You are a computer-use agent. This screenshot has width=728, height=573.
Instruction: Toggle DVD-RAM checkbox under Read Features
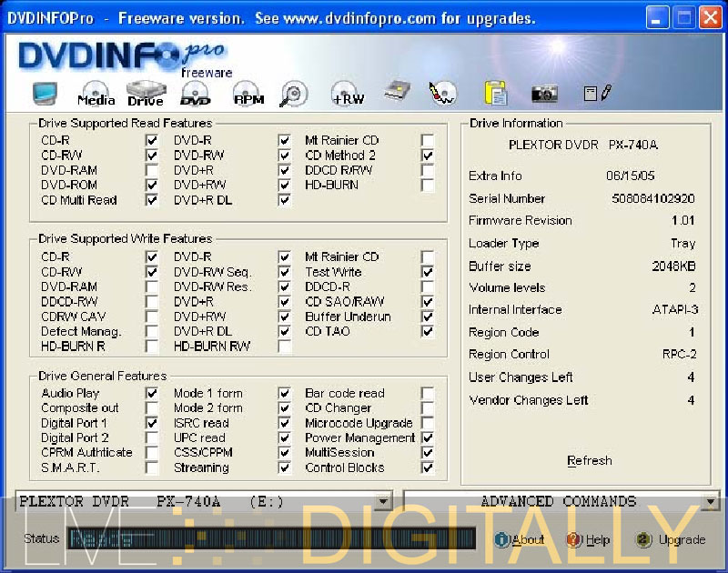pos(152,171)
